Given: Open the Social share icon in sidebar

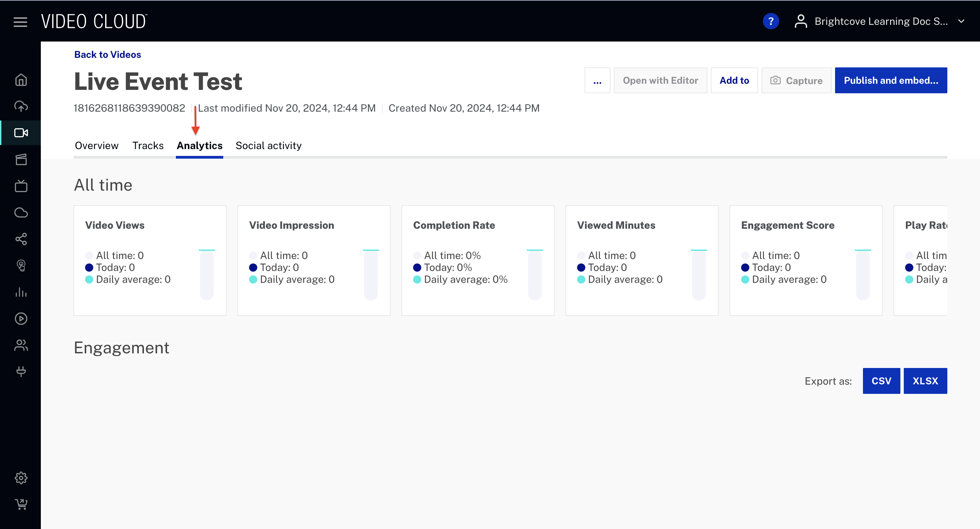Looking at the screenshot, I should click(x=21, y=239).
